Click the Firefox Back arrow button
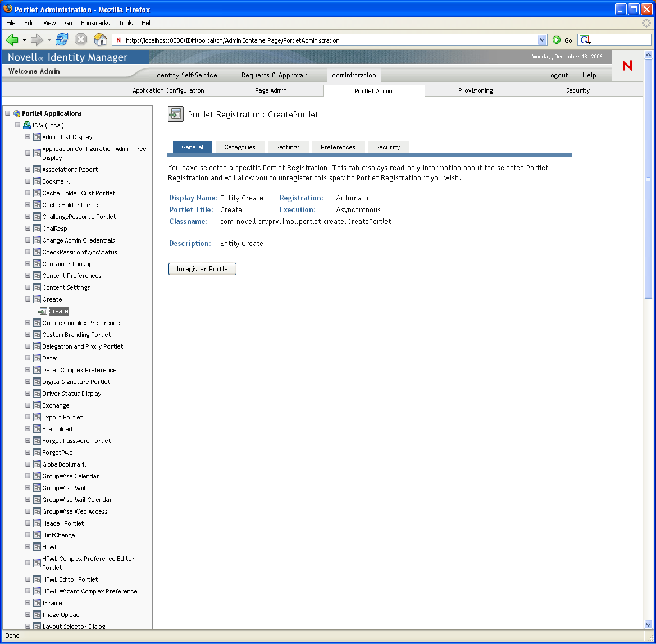Screen dimensions: 656x644 12,40
